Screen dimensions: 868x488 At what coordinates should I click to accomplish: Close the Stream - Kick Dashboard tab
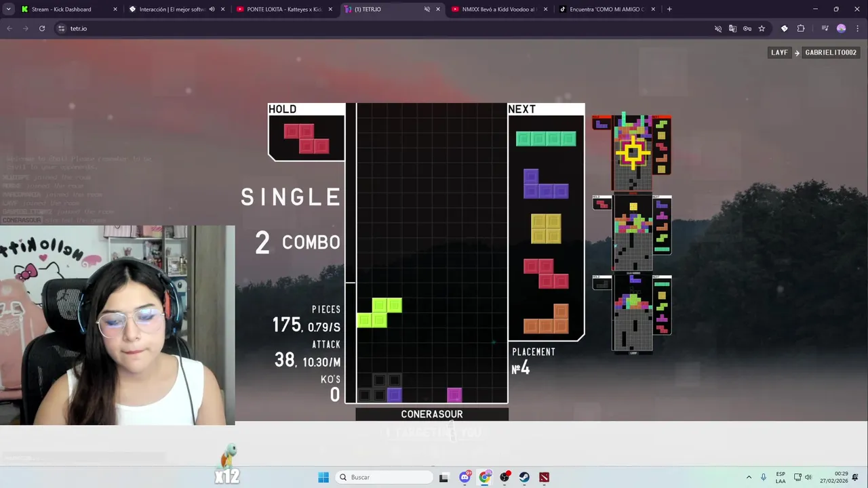coord(115,9)
